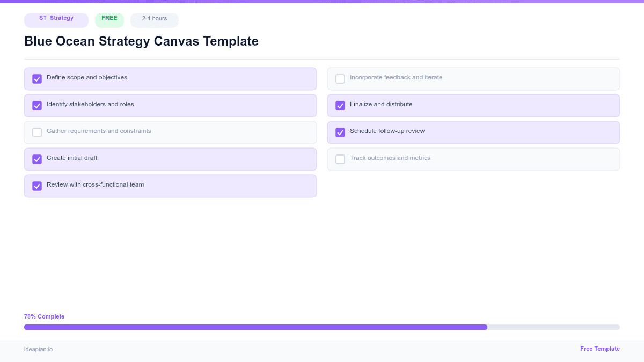This screenshot has width=644, height=362.
Task: Click the "ST Strategy" category badge
Action: click(x=56, y=20)
